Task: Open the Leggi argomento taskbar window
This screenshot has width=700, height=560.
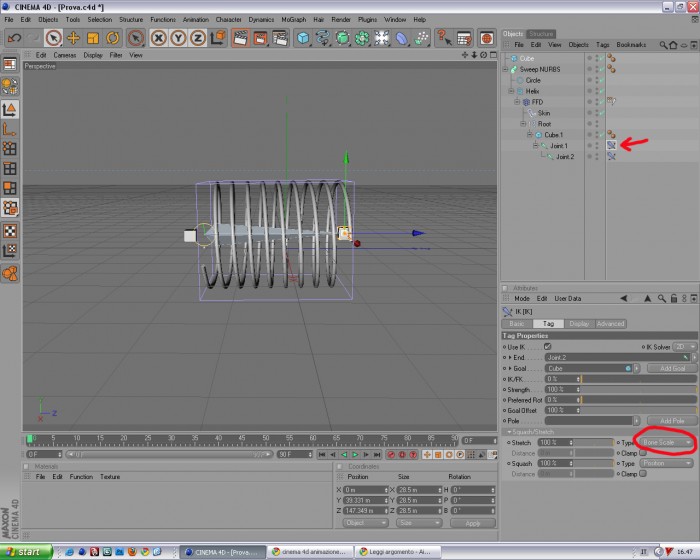Action: pos(399,552)
